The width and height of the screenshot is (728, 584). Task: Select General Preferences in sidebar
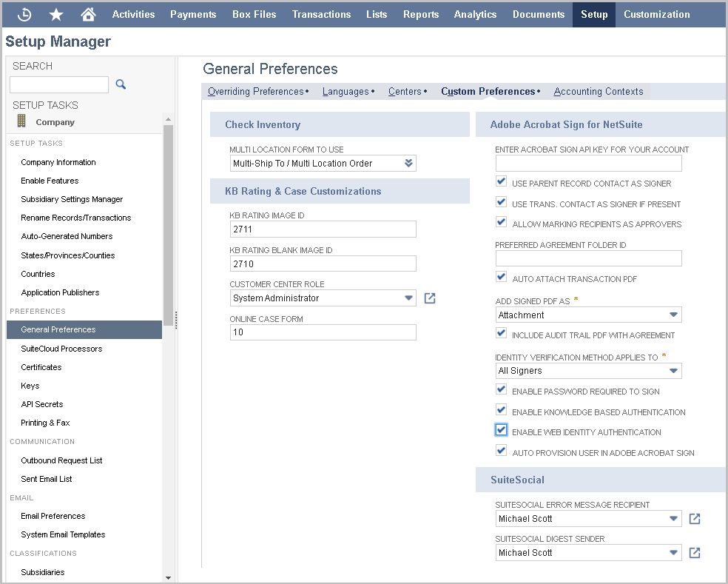pyautogui.click(x=84, y=329)
